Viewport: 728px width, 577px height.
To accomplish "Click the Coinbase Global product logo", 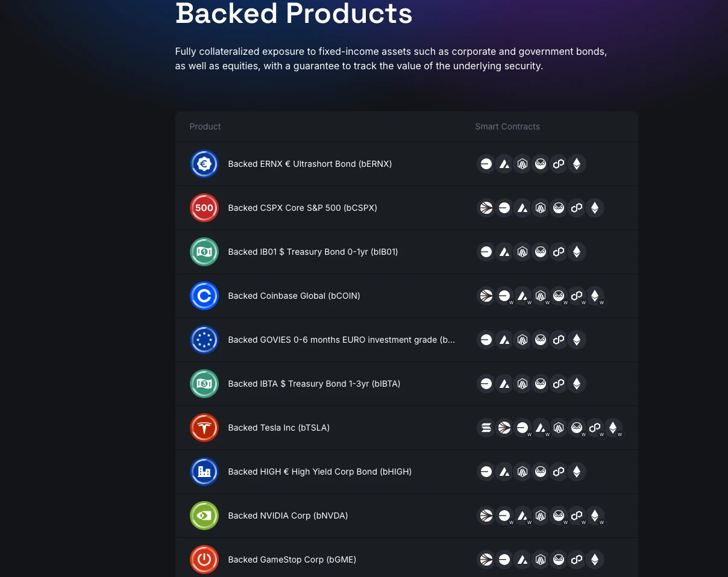I will coord(204,296).
